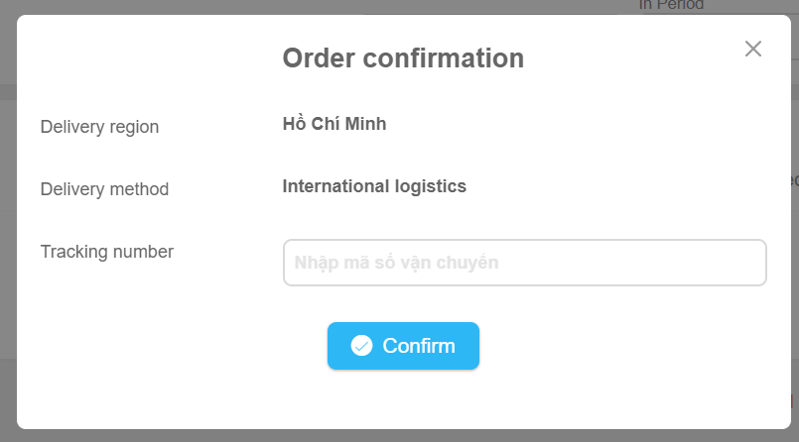Click the dimmed overlay beneath the dialog
Viewport: 799px width, 442px height.
click(x=400, y=436)
